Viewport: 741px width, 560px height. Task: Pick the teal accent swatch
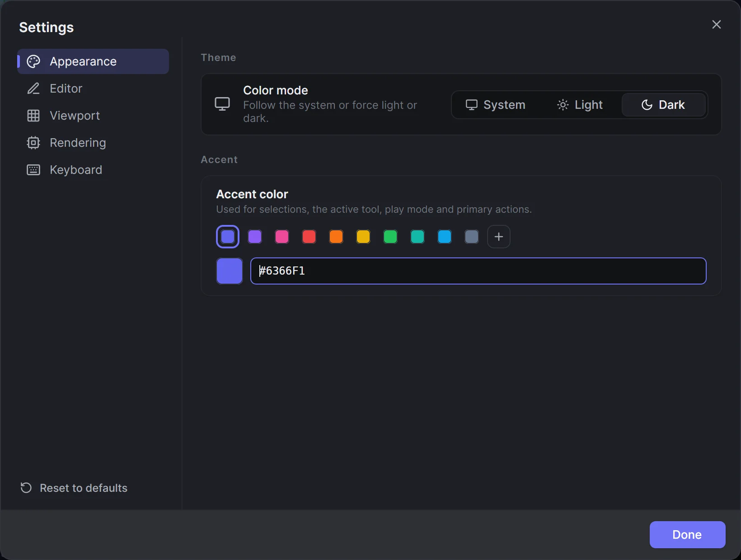(x=417, y=237)
